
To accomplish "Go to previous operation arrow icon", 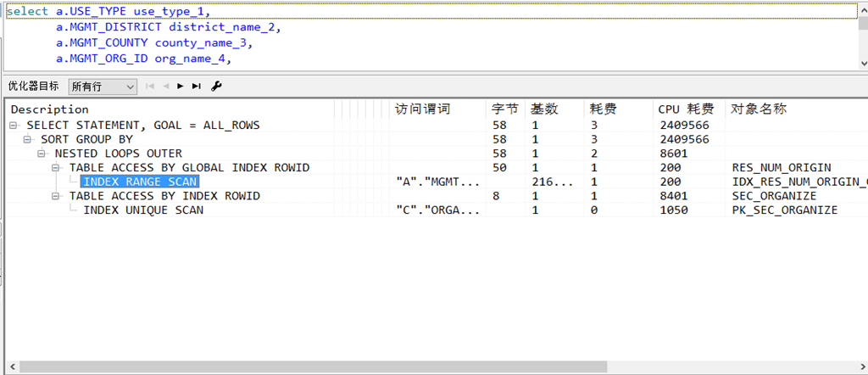I will (x=165, y=87).
